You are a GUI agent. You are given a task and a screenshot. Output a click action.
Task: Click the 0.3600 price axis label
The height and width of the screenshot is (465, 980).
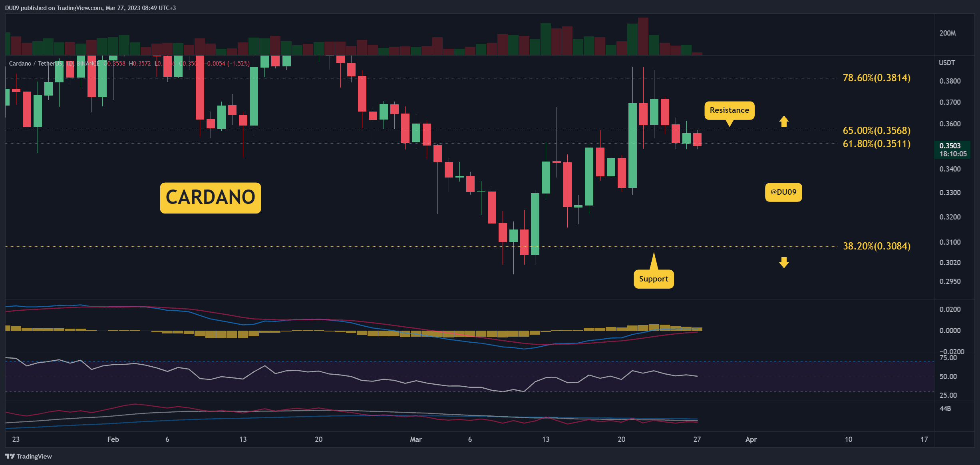[950, 124]
